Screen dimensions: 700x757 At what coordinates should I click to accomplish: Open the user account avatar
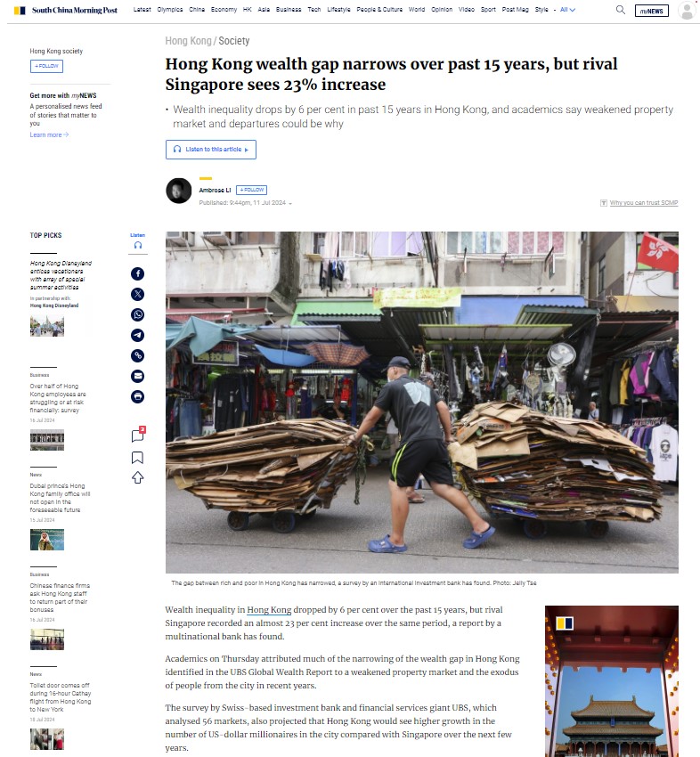coord(687,10)
